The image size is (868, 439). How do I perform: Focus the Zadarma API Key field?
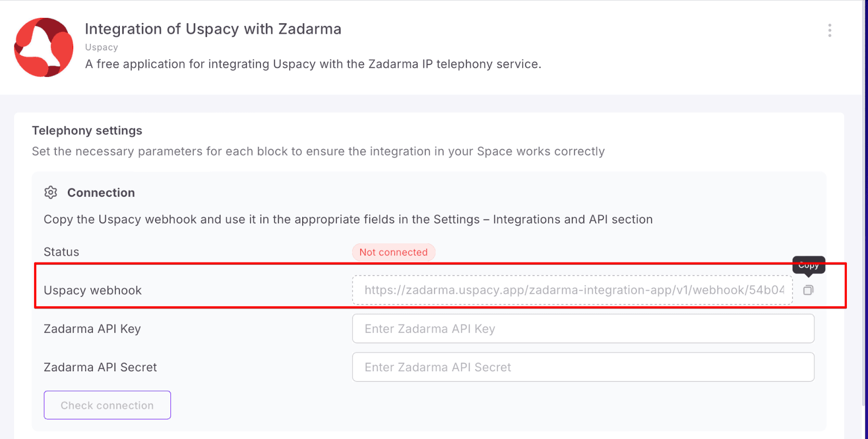tap(583, 329)
